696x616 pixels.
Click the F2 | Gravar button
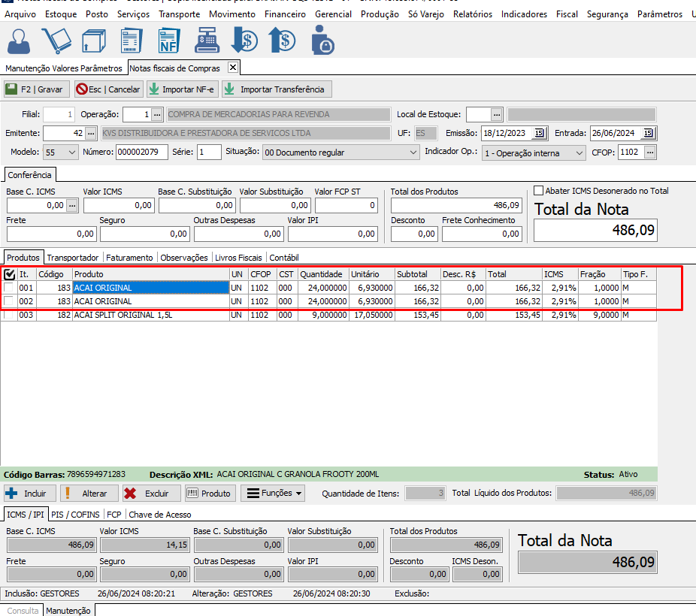[x=36, y=89]
